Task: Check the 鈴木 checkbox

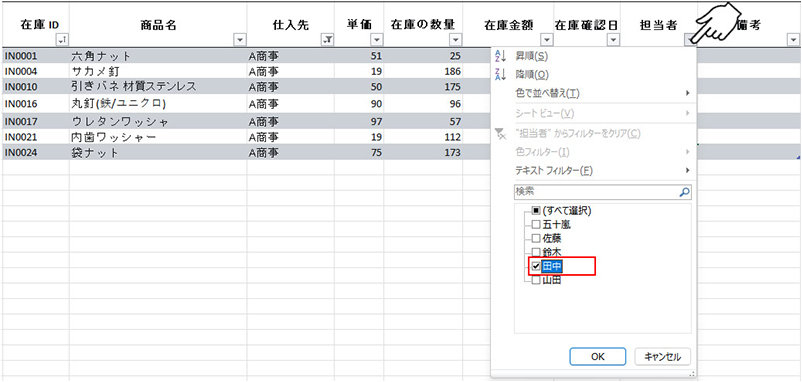Action: pyautogui.click(x=536, y=252)
